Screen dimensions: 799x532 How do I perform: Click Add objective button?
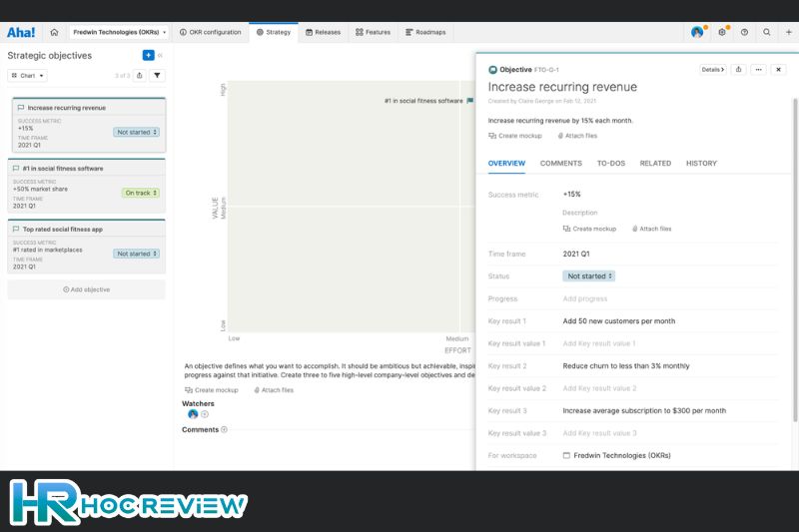pos(86,289)
